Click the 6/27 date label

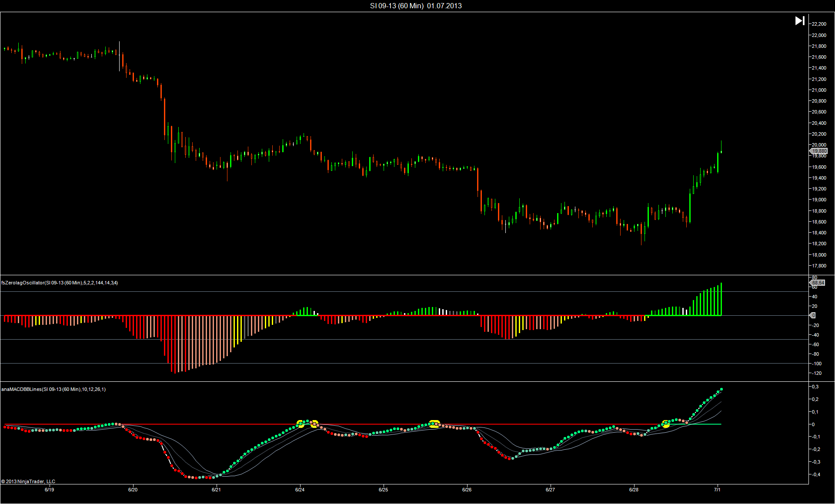pos(551,490)
